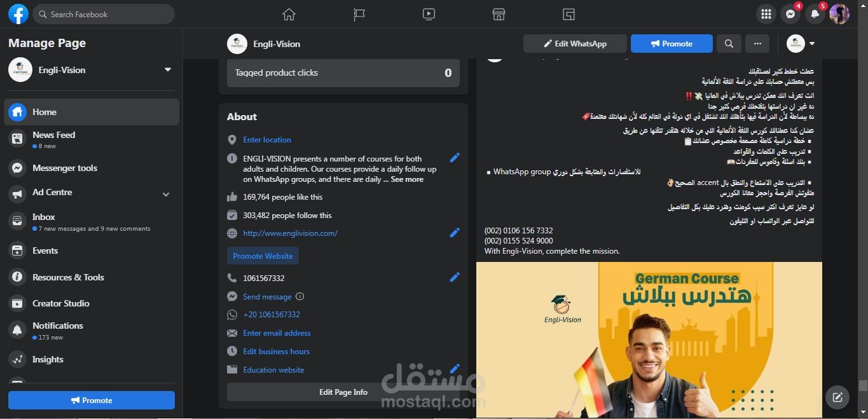The height and width of the screenshot is (419, 868).
Task: Open Creator Studio in the sidebar
Action: (92, 303)
